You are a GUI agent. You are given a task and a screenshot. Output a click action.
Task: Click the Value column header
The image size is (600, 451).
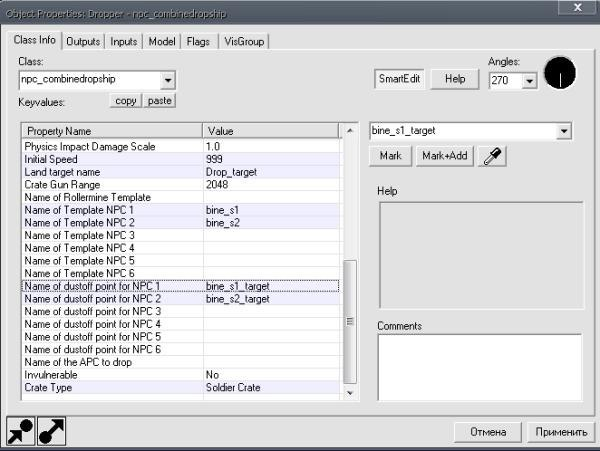pyautogui.click(x=271, y=131)
